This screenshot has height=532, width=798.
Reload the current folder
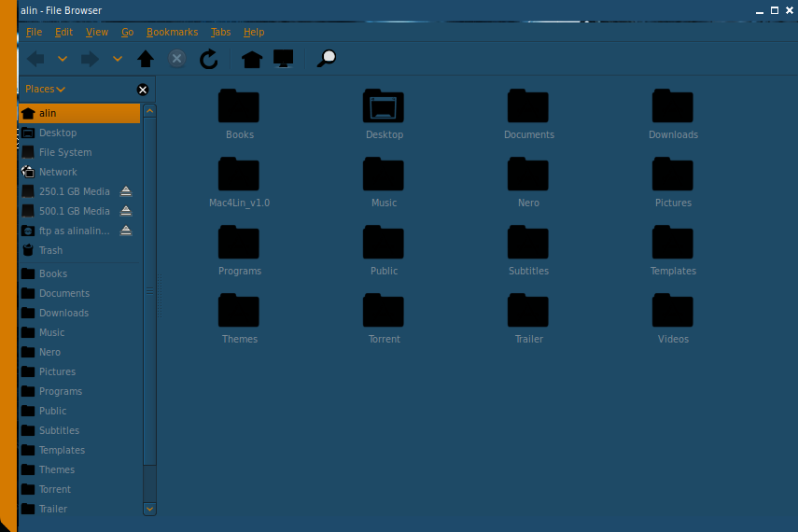coord(209,59)
